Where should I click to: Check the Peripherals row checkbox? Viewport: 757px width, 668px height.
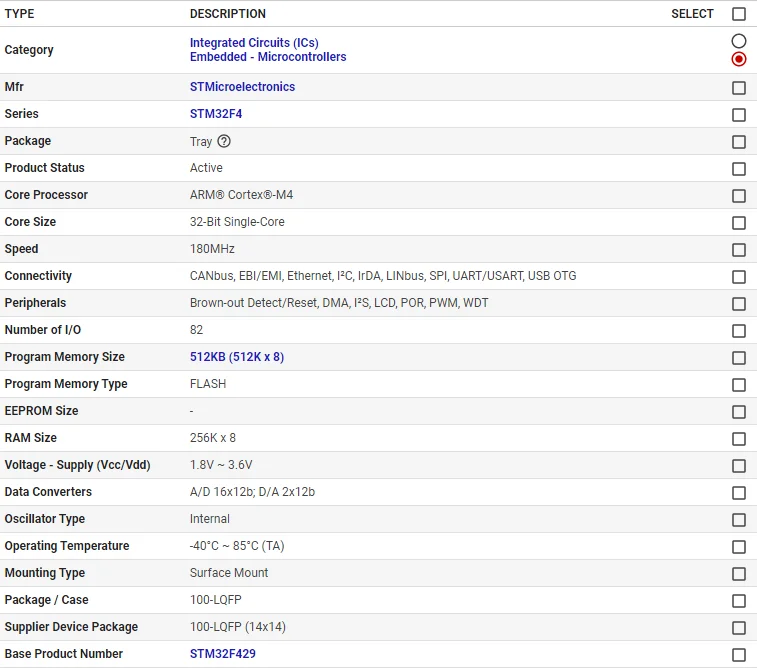coord(739,304)
